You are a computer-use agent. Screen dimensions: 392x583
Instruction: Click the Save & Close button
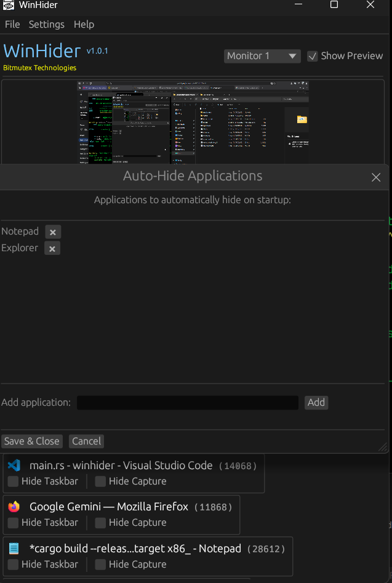pyautogui.click(x=31, y=441)
